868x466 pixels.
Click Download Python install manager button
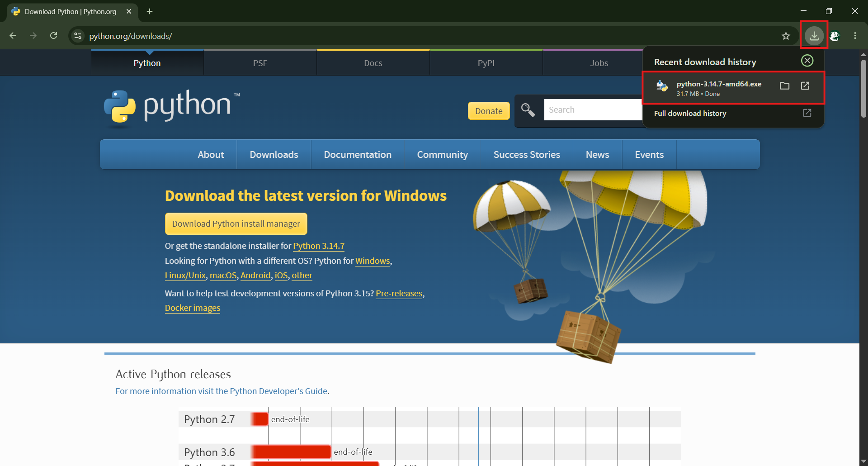pyautogui.click(x=236, y=224)
